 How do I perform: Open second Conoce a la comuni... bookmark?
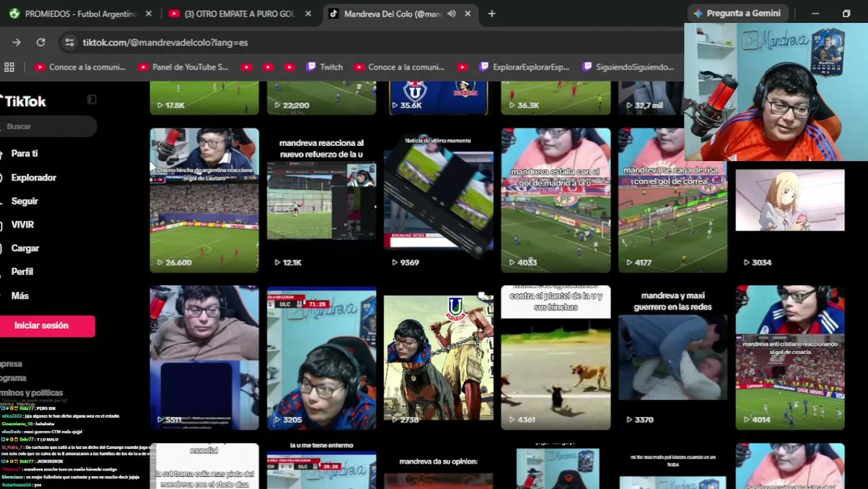[399, 67]
